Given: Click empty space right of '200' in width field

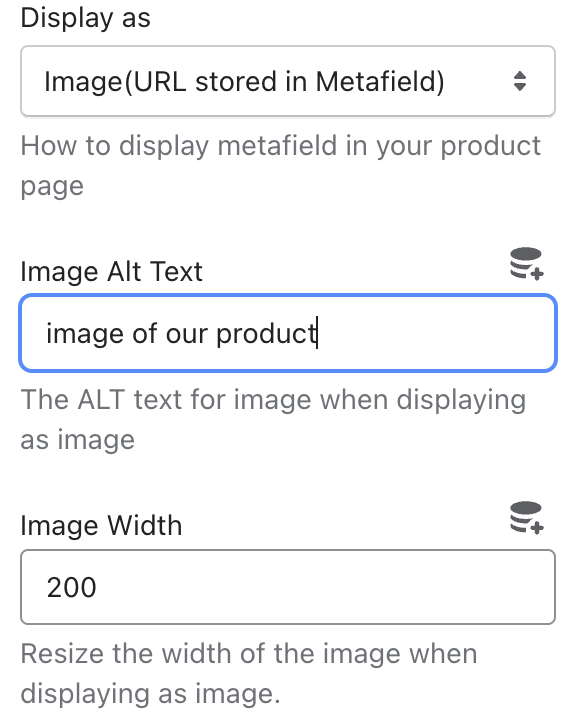Looking at the screenshot, I should coord(325,587).
